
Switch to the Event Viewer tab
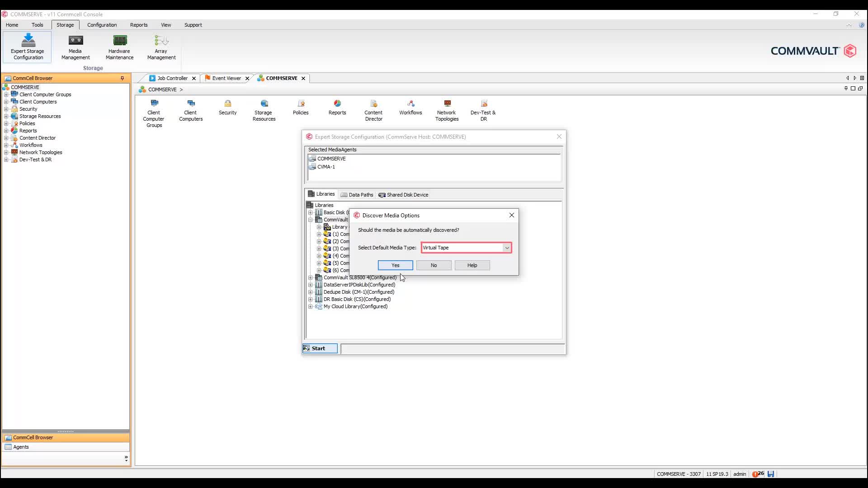tap(226, 78)
